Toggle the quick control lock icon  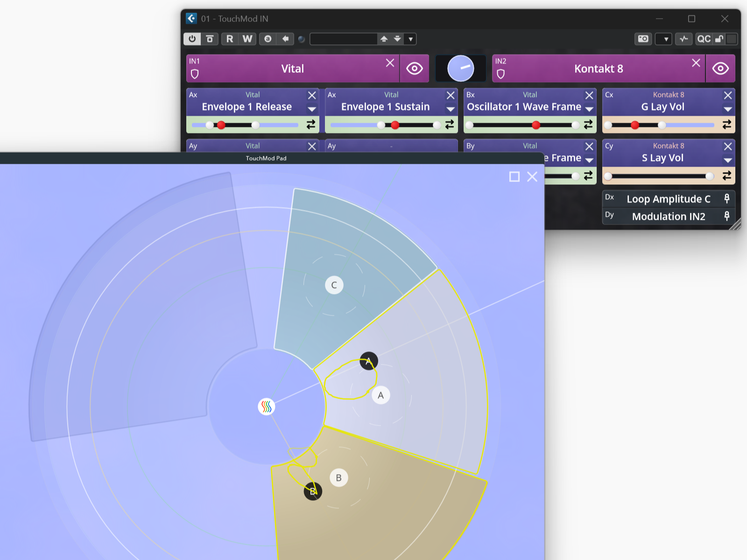[x=719, y=39]
